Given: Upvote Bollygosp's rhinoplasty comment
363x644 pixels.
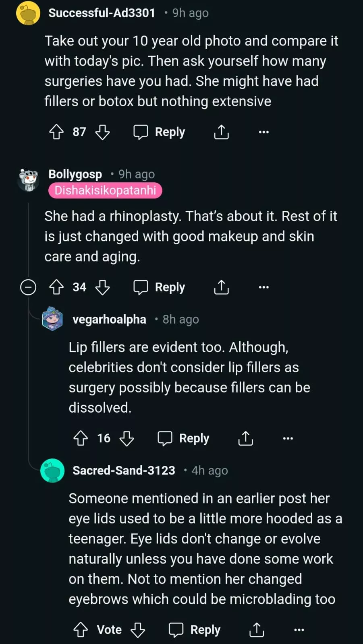Looking at the screenshot, I should pyautogui.click(x=56, y=287).
